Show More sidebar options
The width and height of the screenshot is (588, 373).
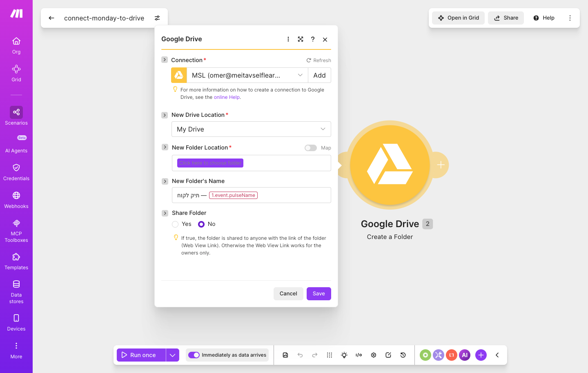coord(16,350)
